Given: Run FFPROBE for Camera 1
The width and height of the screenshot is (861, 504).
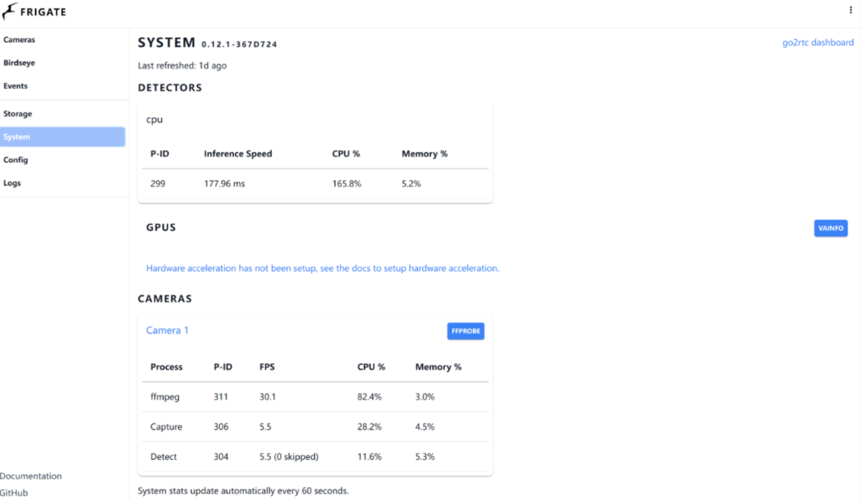Looking at the screenshot, I should click(466, 331).
